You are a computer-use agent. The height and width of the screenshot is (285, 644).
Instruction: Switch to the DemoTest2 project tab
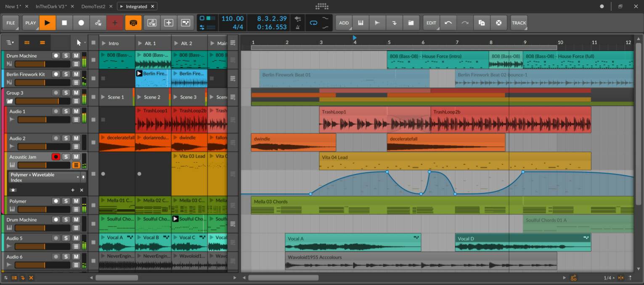point(94,6)
